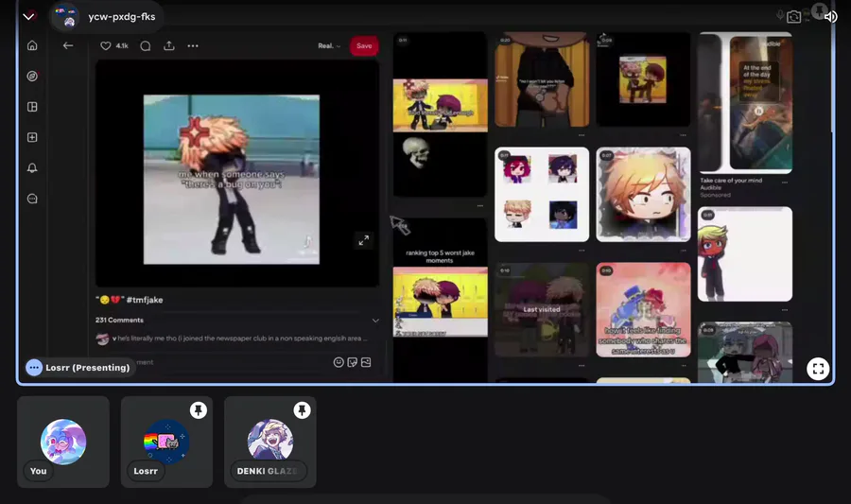
Task: Save the pin with the red Save button
Action: tap(364, 45)
